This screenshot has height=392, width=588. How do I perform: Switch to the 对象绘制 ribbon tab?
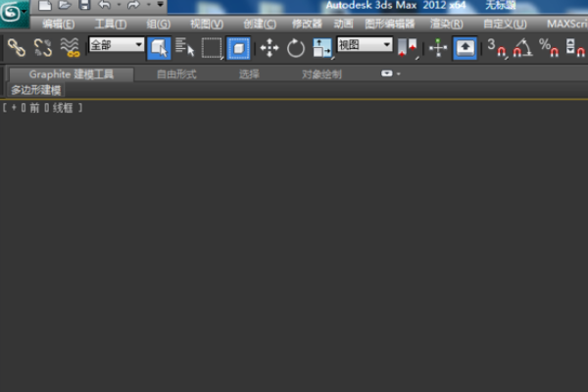click(321, 74)
